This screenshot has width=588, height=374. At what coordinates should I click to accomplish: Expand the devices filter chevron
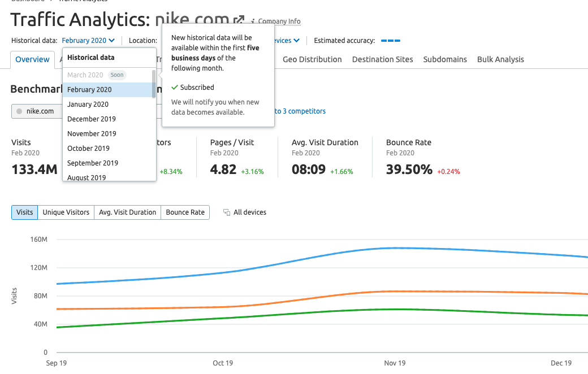click(297, 41)
